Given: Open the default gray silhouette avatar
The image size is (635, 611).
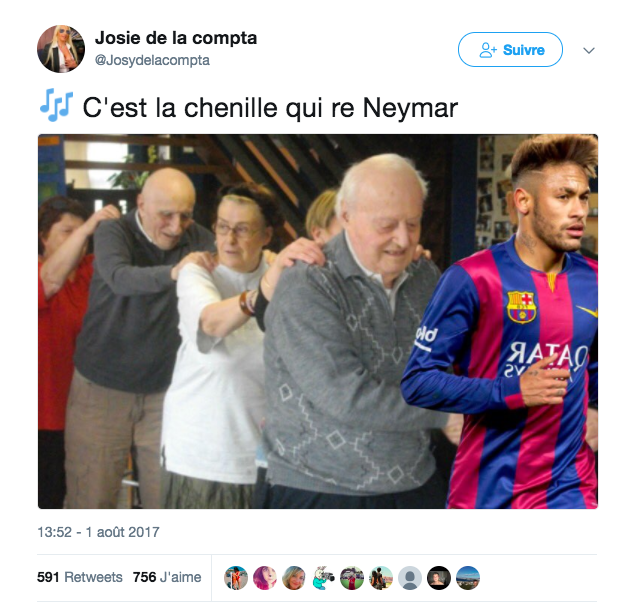Looking at the screenshot, I should tap(410, 578).
